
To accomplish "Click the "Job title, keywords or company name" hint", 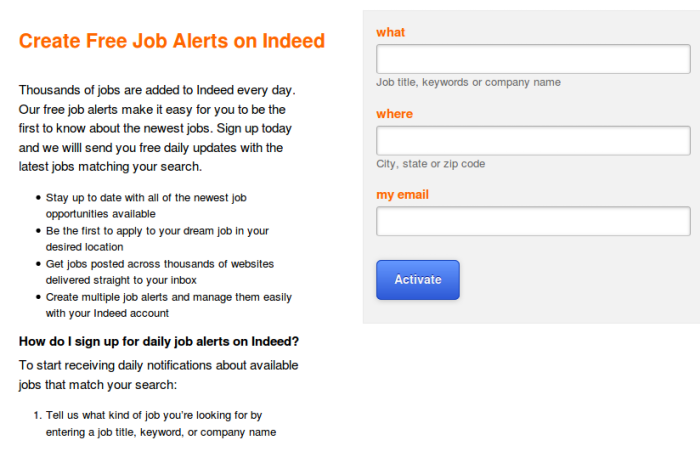I will pyautogui.click(x=468, y=82).
